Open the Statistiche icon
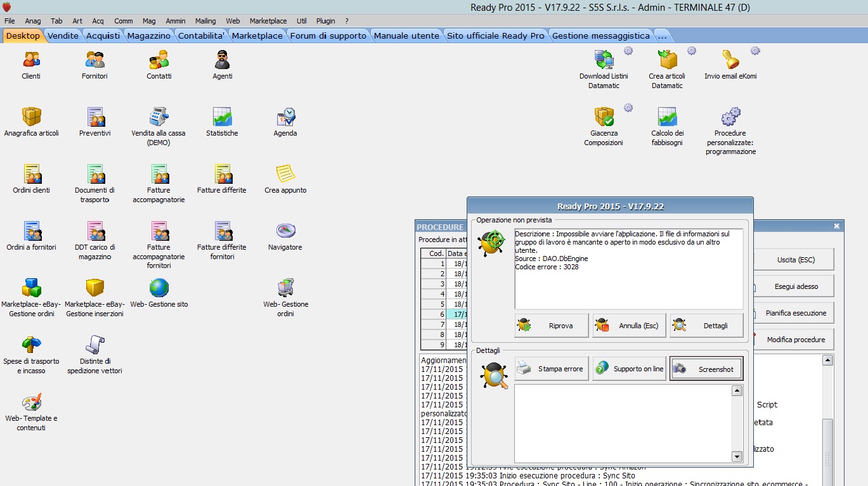Screen dimensions: 868x486 click(x=222, y=117)
